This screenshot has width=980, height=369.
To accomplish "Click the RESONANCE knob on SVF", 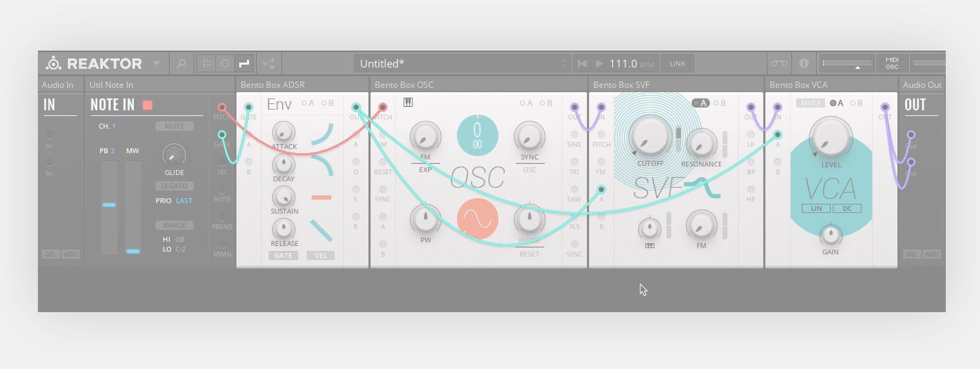I will 701,143.
